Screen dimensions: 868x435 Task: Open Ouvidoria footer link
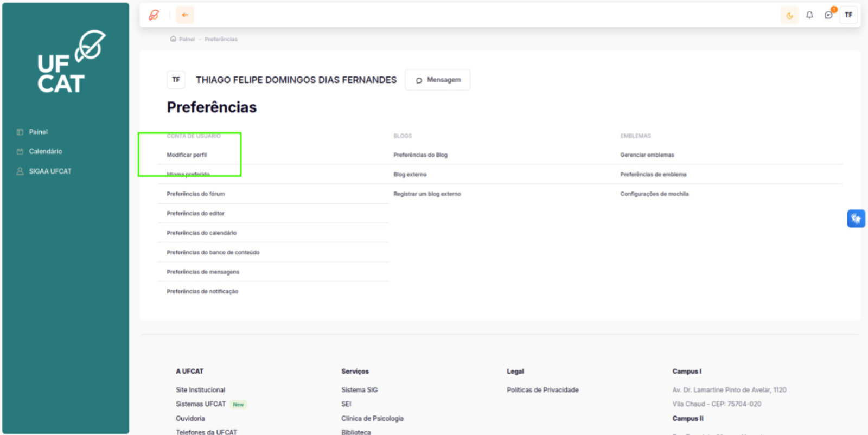pyautogui.click(x=190, y=419)
